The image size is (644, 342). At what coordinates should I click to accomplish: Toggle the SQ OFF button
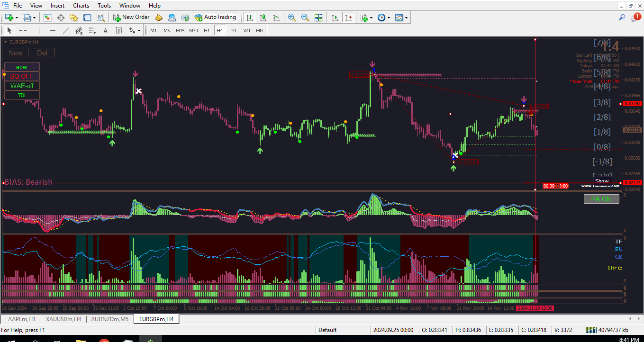(22, 76)
